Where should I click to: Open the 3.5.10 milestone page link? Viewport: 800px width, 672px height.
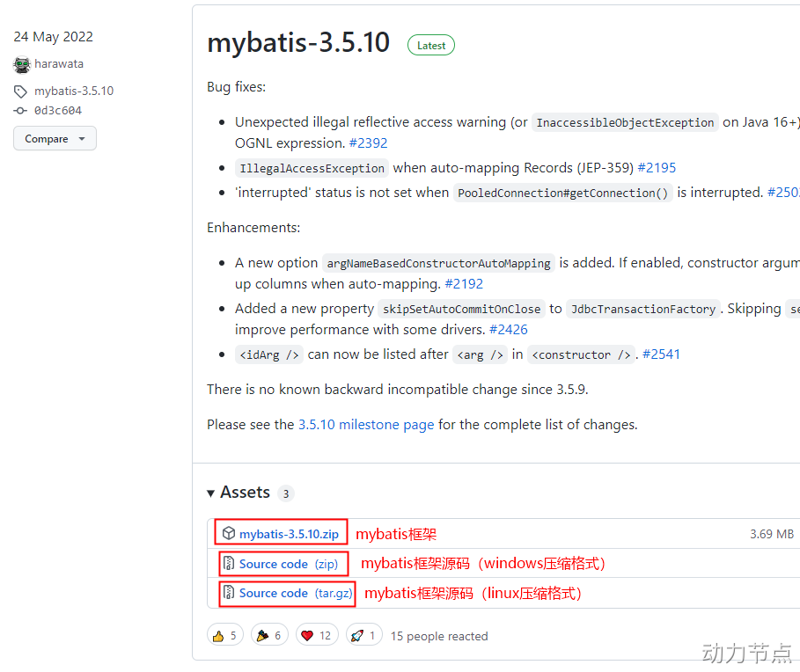tap(366, 425)
